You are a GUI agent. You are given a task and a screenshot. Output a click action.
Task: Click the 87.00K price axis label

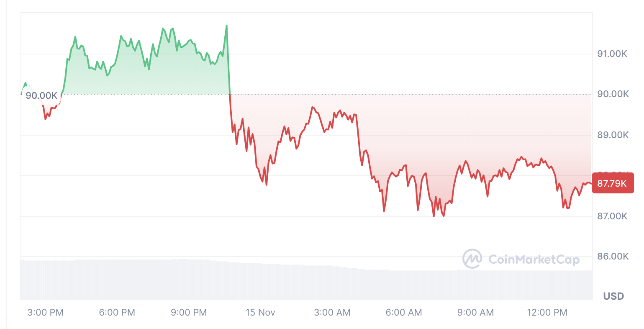tap(612, 216)
